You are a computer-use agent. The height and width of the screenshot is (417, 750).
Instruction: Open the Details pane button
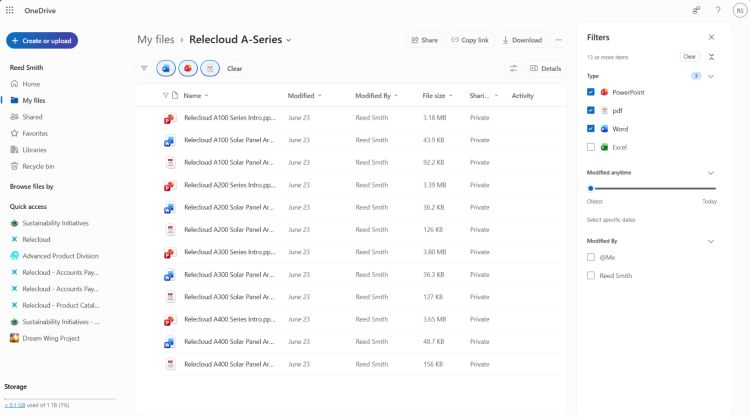(546, 68)
